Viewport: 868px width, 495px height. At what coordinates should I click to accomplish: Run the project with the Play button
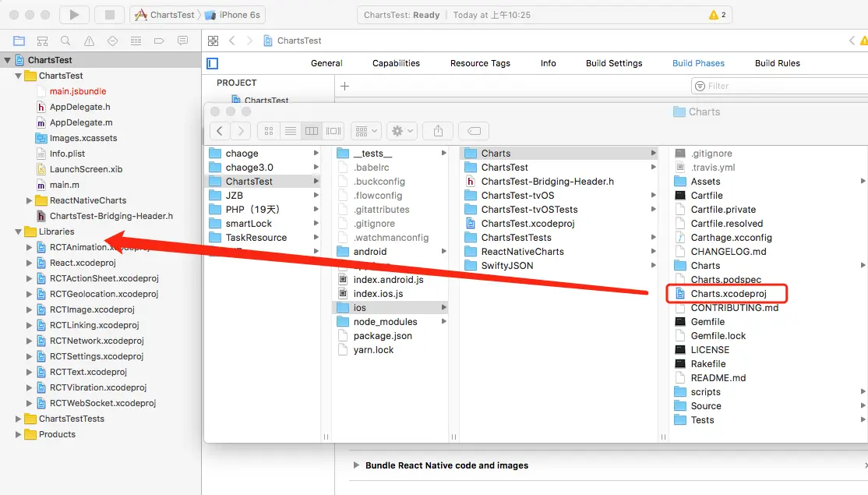tap(74, 15)
